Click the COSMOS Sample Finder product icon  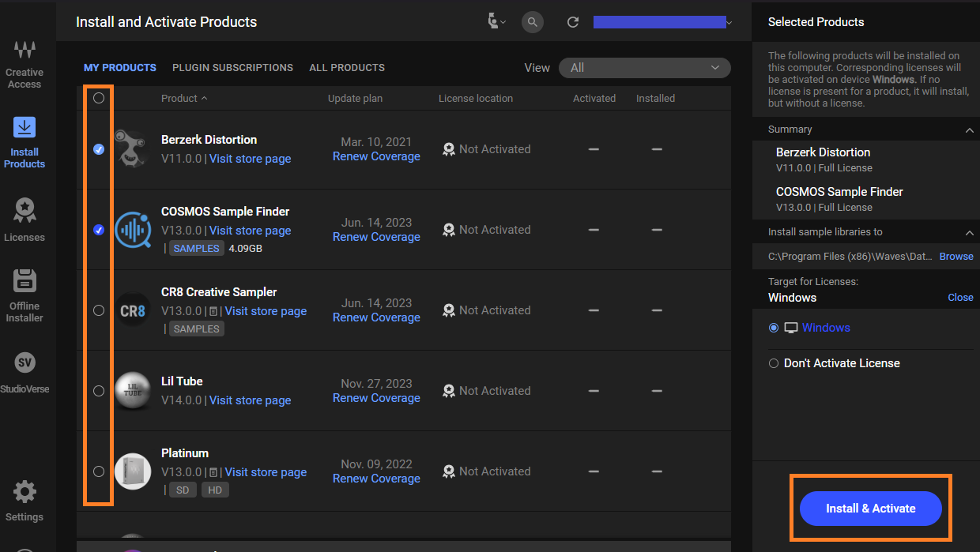coord(133,230)
